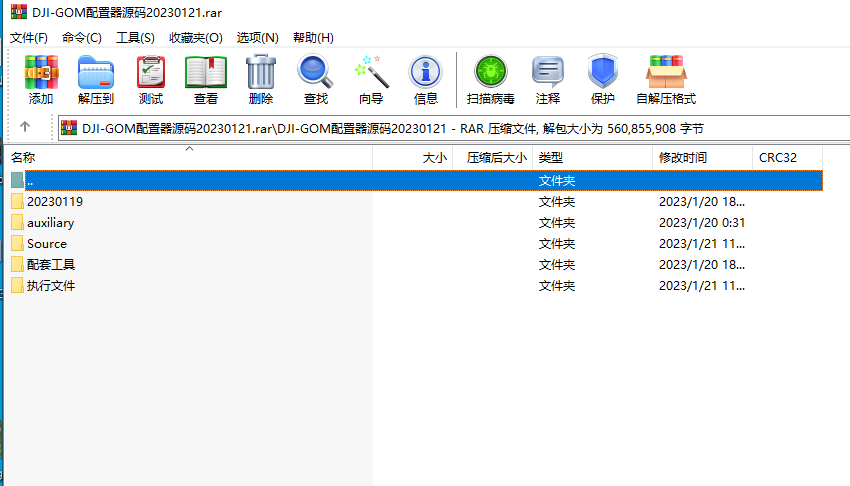Click the 添加 (Add) toolbar icon
The height and width of the screenshot is (486, 850).
coord(41,72)
